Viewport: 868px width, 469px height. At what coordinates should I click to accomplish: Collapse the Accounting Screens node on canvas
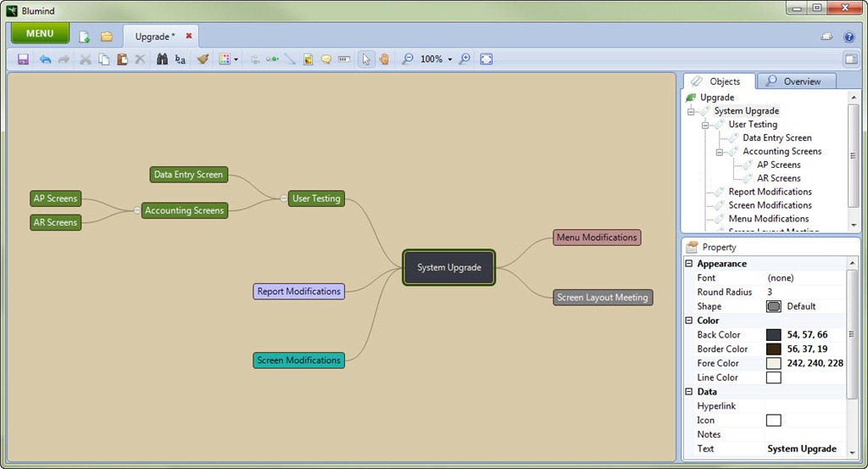pos(136,210)
